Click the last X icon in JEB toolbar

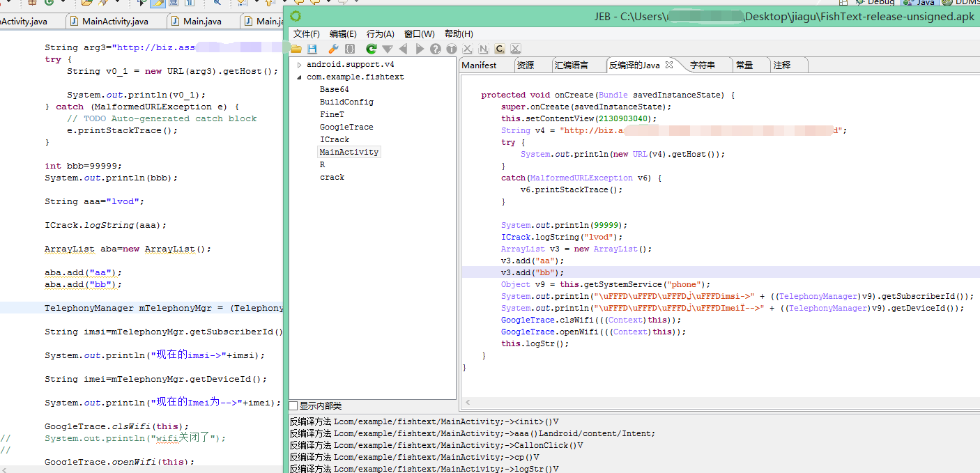(516, 49)
